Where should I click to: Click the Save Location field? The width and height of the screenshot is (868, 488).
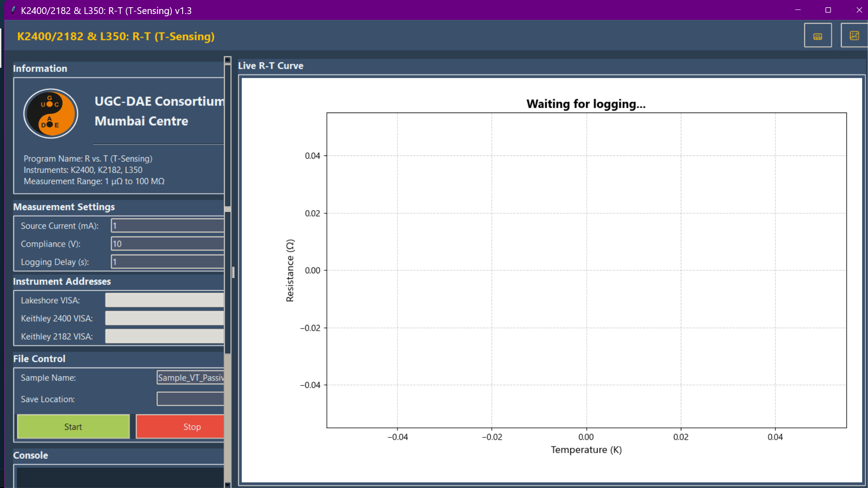coord(190,399)
